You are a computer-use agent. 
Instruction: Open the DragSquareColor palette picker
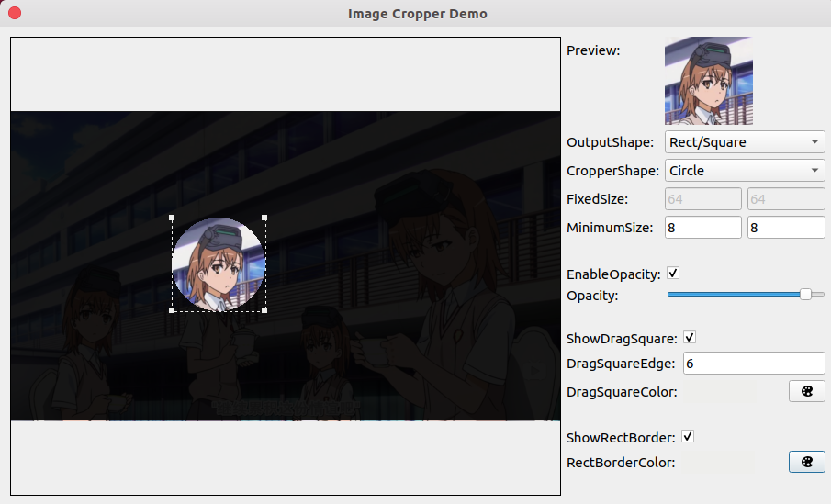click(x=806, y=392)
